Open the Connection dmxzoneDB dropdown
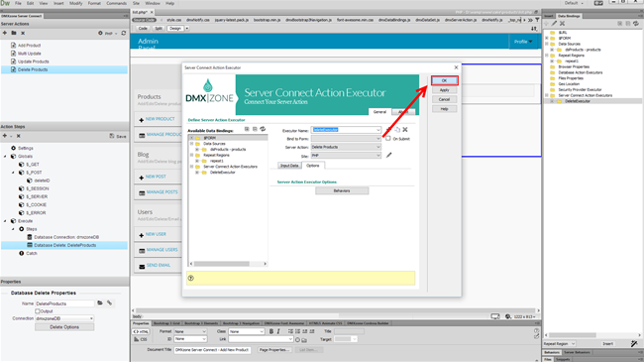 (64, 318)
